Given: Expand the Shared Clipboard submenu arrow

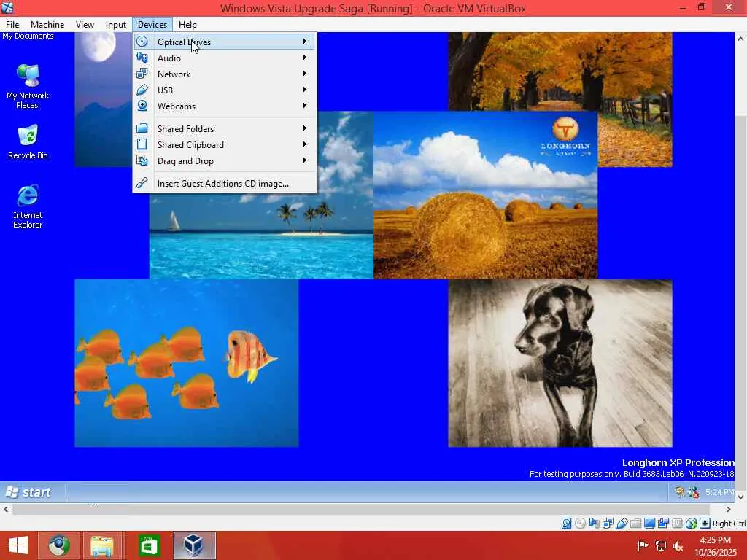Looking at the screenshot, I should point(305,144).
